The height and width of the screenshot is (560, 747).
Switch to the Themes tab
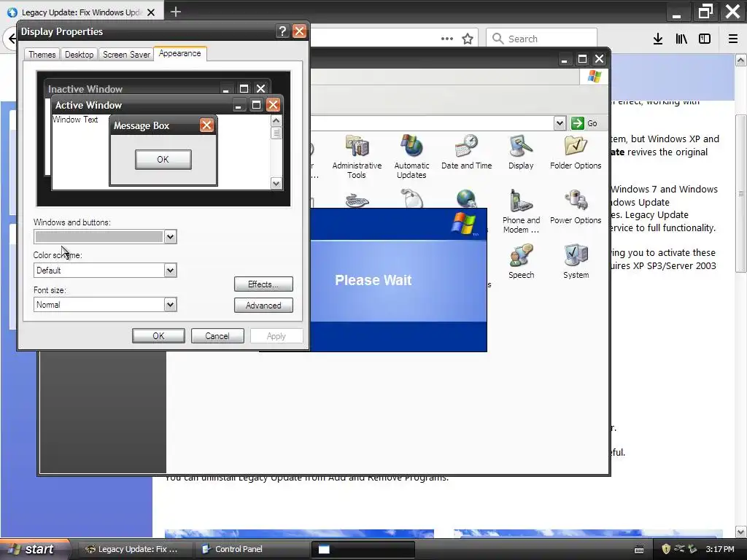point(42,55)
